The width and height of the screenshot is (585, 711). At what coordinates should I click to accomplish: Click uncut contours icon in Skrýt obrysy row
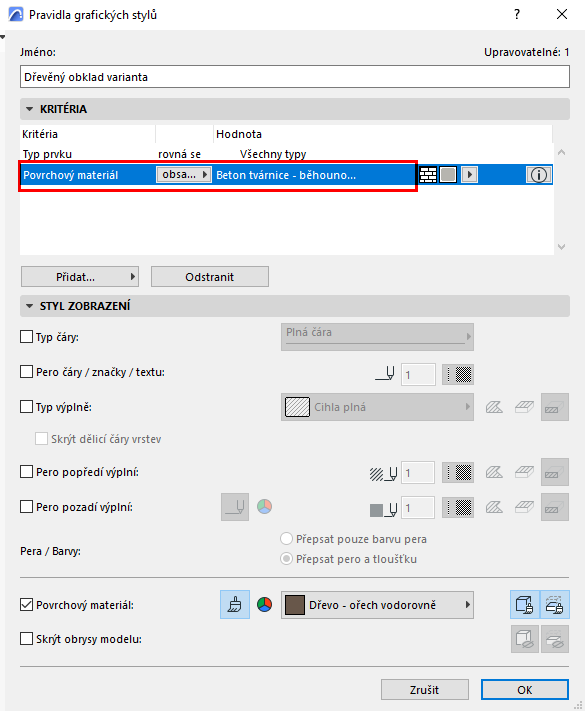(525, 639)
